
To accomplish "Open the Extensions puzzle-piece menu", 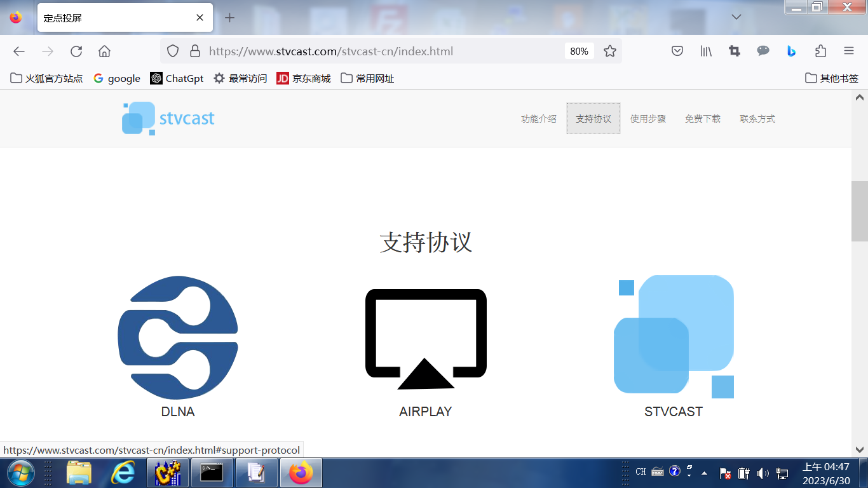I will 820,51.
